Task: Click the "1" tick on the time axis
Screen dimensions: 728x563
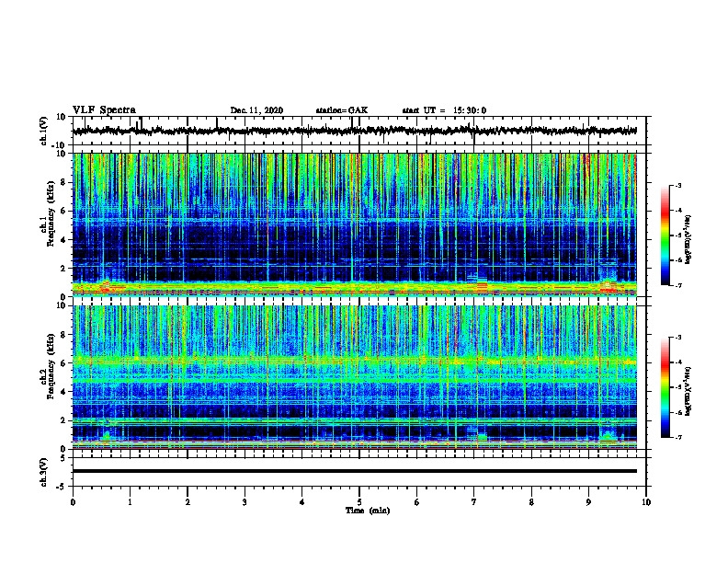Action: coord(130,502)
